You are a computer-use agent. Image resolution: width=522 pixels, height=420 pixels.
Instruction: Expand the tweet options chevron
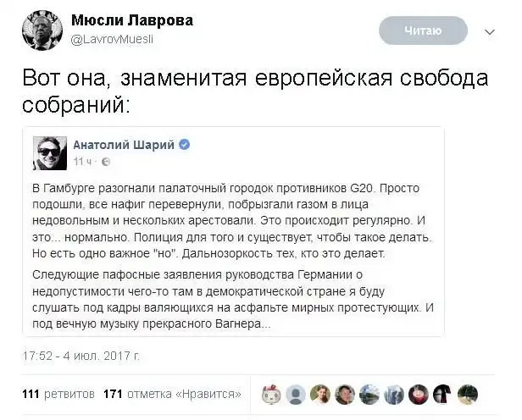tap(489, 31)
